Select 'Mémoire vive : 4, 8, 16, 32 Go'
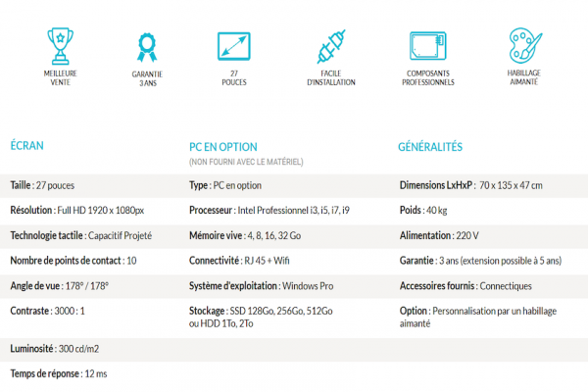 pos(245,235)
